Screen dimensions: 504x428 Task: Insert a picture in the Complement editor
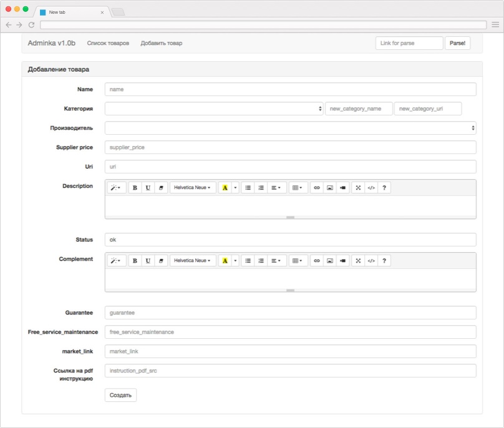click(x=329, y=261)
